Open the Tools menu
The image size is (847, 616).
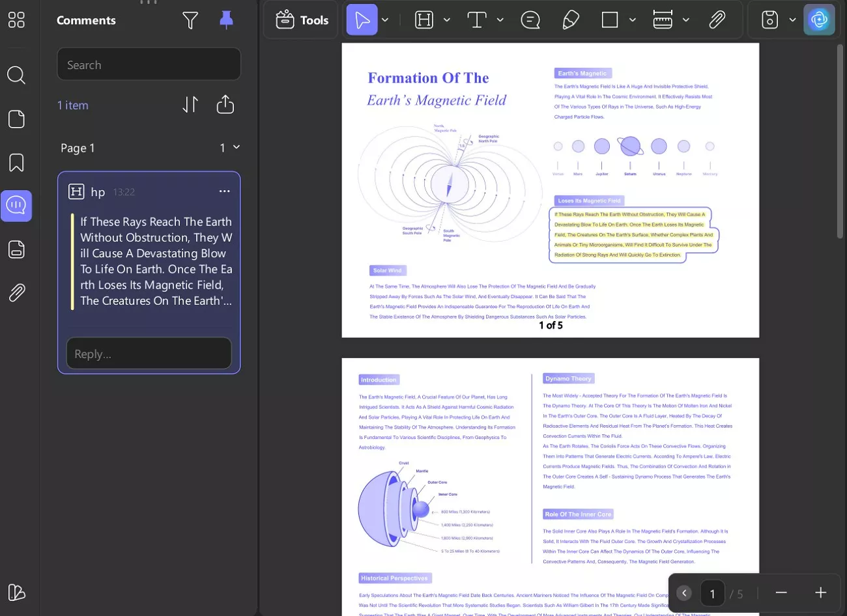300,20
